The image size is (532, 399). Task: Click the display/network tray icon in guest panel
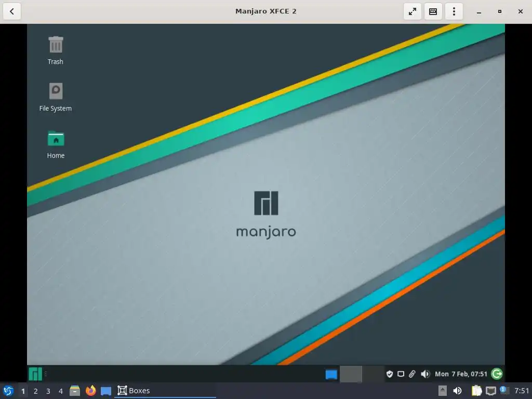(401, 374)
